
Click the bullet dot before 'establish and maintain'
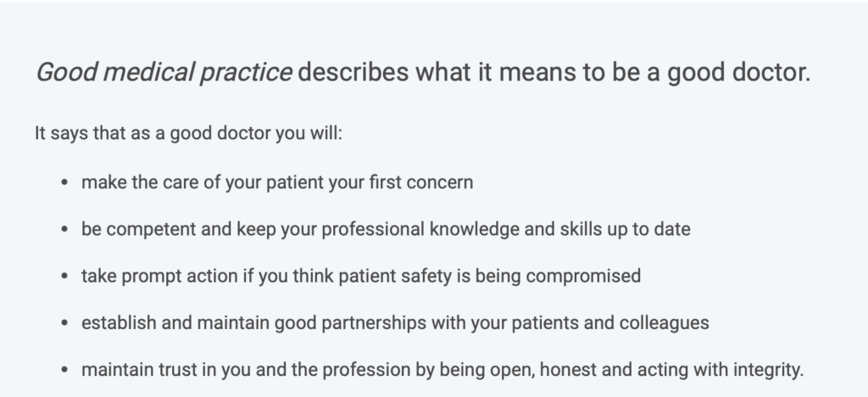(64, 323)
